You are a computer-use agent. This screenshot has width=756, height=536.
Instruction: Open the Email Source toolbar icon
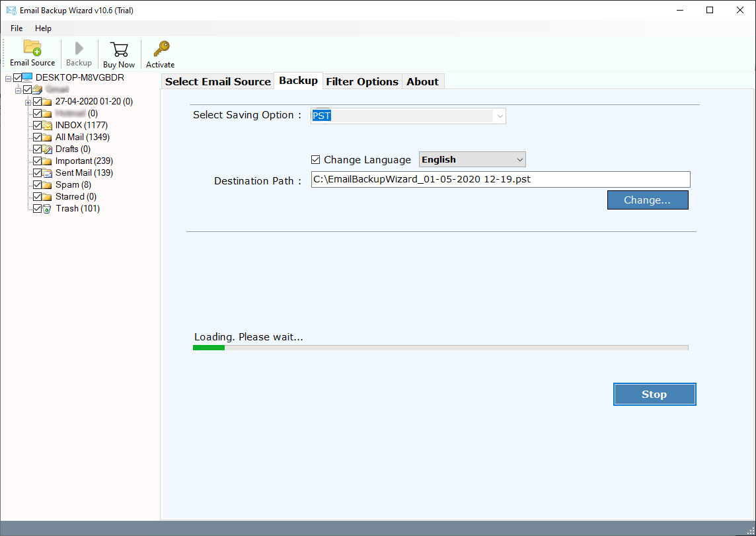point(32,48)
